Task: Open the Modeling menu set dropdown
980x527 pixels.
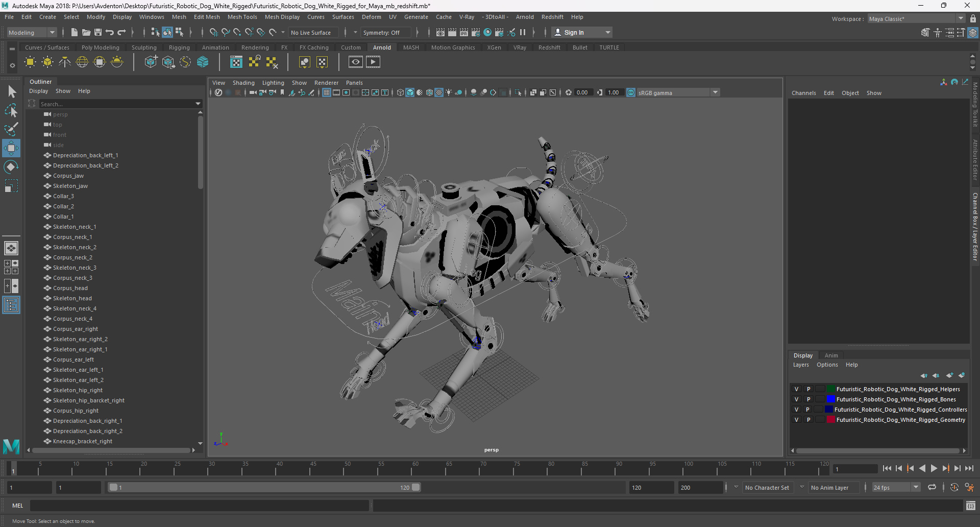Action: (32, 33)
